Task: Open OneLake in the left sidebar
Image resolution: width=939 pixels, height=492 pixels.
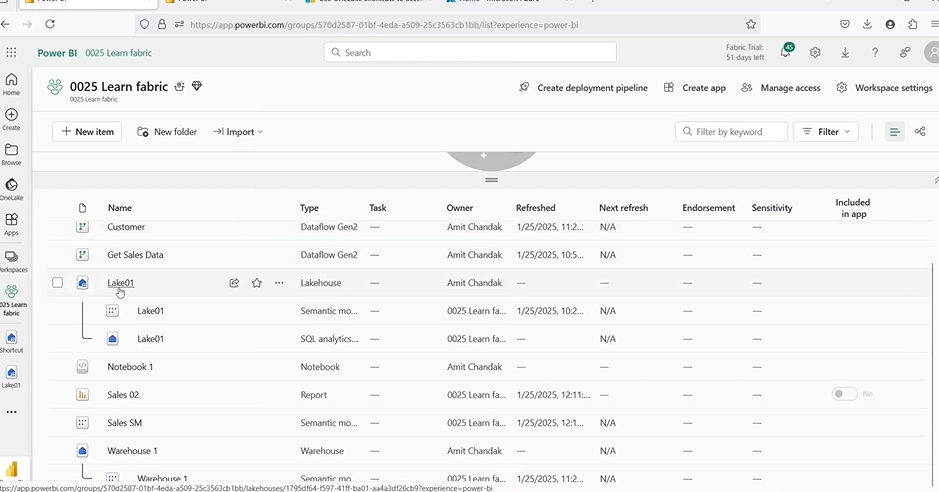Action: point(11,189)
